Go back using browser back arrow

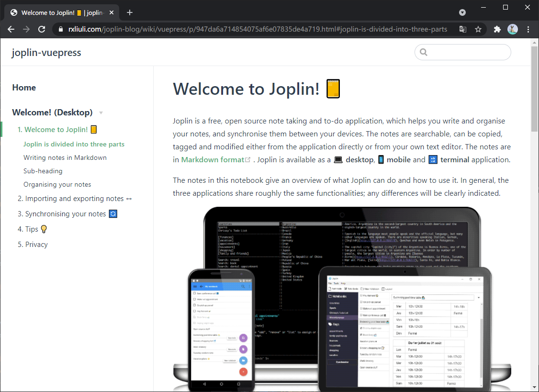pos(11,29)
